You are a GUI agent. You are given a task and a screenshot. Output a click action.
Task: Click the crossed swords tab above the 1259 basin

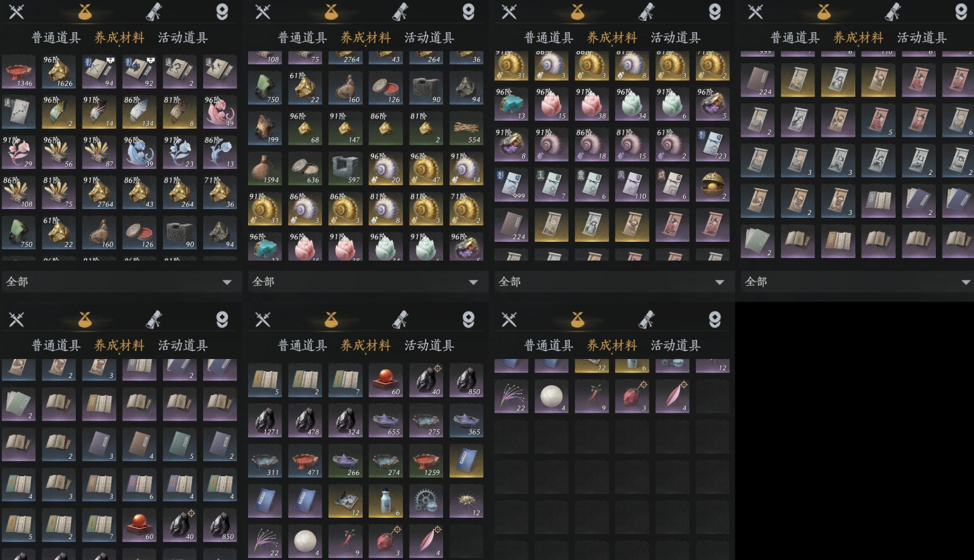[263, 320]
